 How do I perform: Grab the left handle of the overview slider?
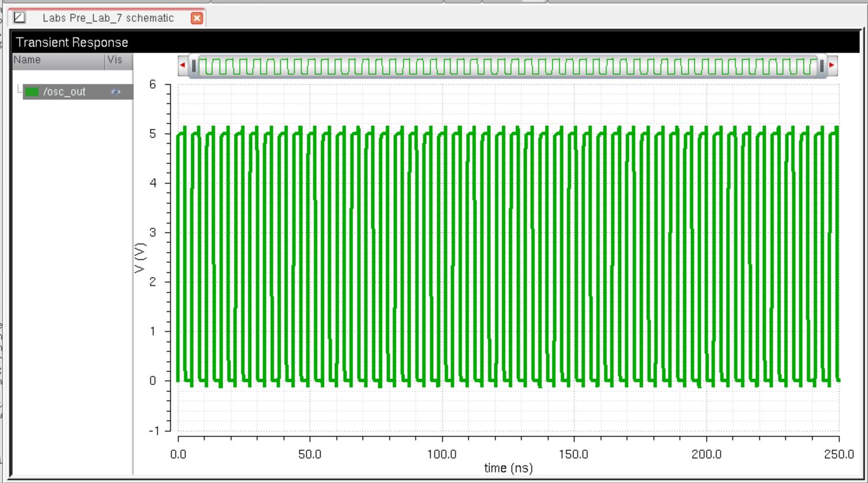[194, 66]
